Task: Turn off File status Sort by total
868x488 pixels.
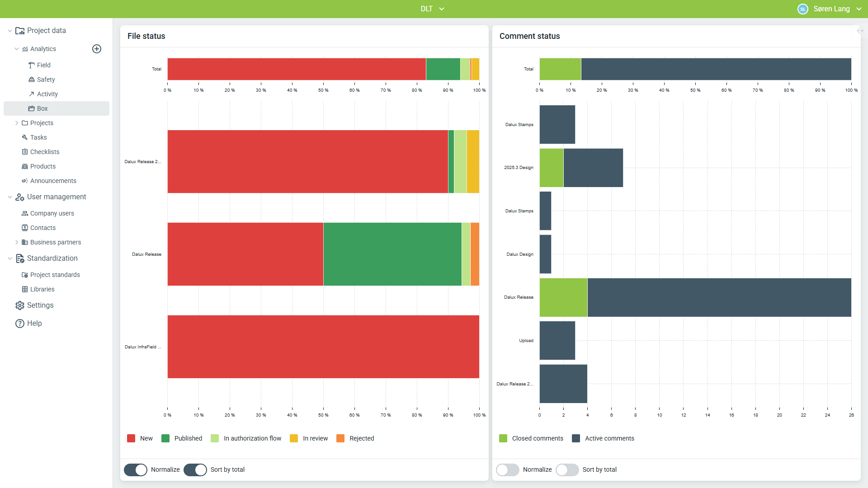Action: 195,469
